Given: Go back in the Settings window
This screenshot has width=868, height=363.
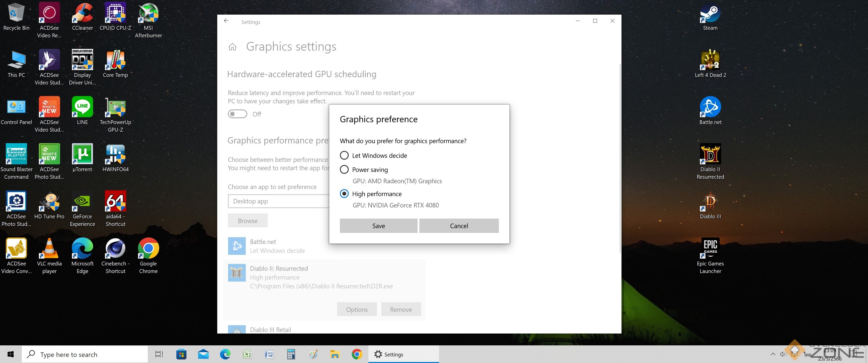Looking at the screenshot, I should tap(226, 21).
